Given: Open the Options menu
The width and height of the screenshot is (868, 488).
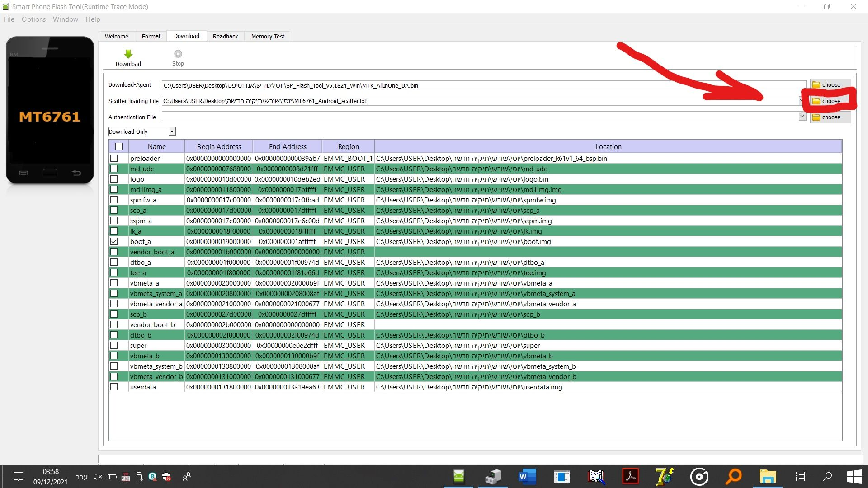Looking at the screenshot, I should point(33,19).
